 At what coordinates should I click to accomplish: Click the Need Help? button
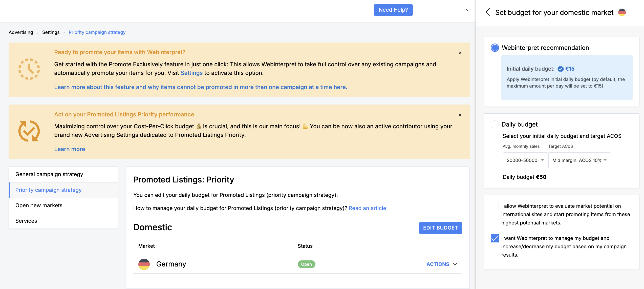coord(393,10)
